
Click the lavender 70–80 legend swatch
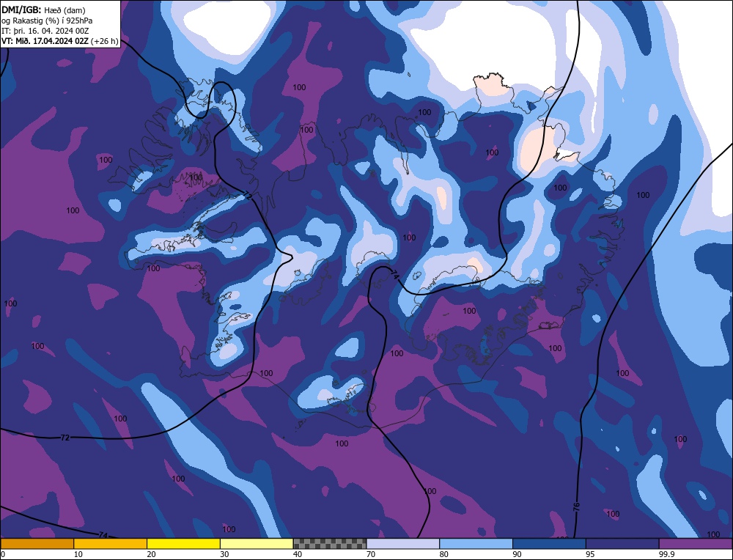click(x=403, y=544)
